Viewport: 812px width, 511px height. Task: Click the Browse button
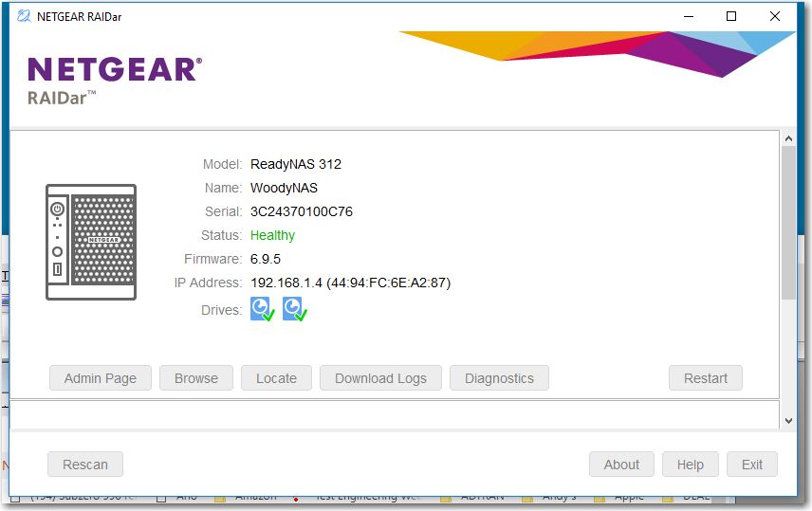[x=196, y=378]
